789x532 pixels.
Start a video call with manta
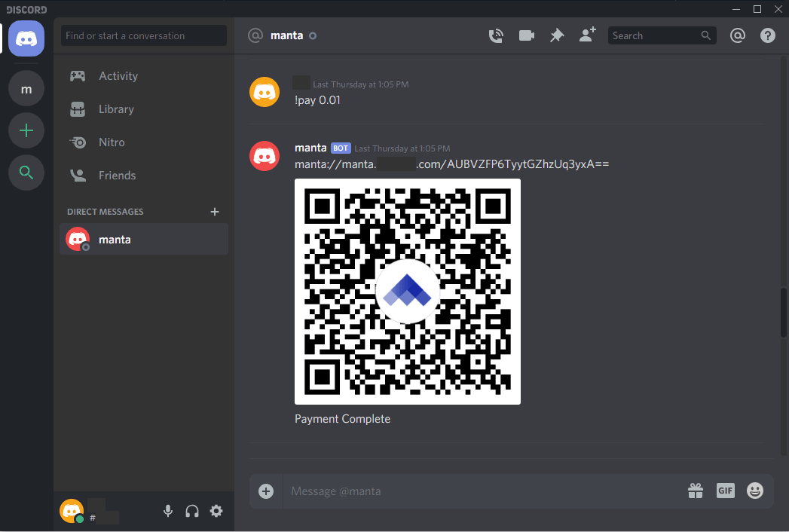[x=526, y=35]
